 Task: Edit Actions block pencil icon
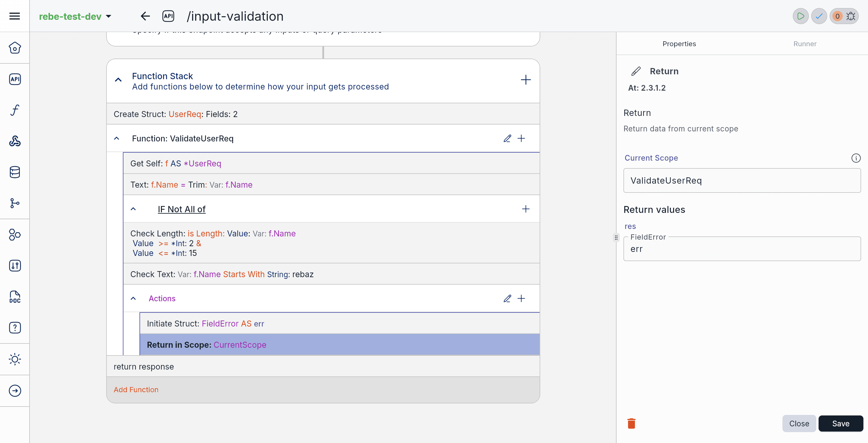[x=507, y=298]
